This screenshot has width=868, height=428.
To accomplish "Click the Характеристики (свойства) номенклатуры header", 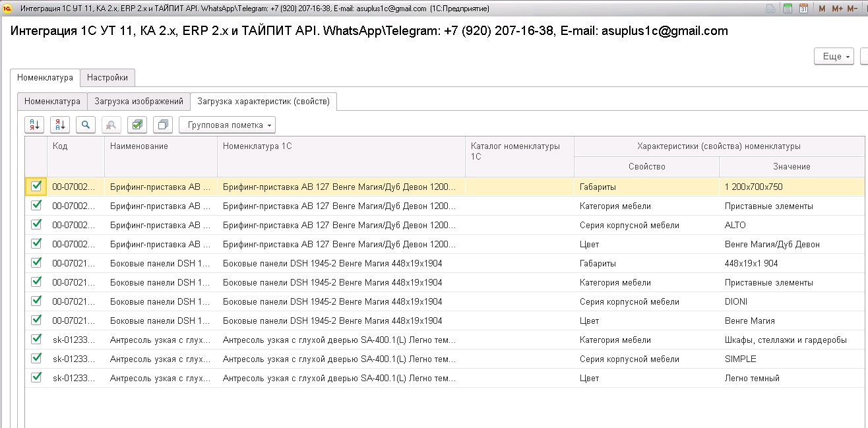I will point(719,146).
